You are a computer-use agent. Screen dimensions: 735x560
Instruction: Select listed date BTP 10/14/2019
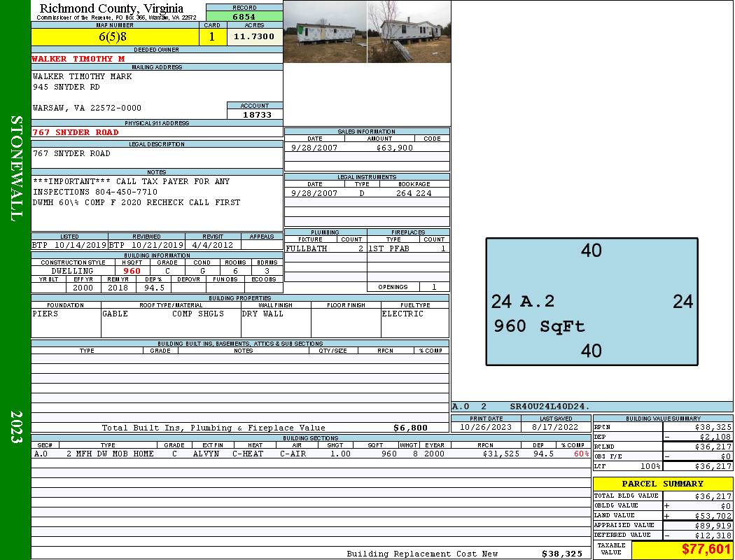point(69,245)
